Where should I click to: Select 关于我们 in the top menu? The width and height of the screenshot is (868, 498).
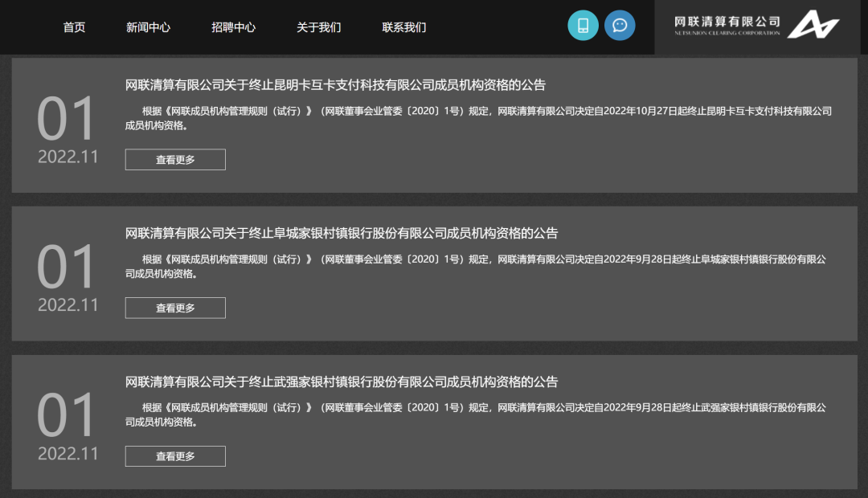319,27
